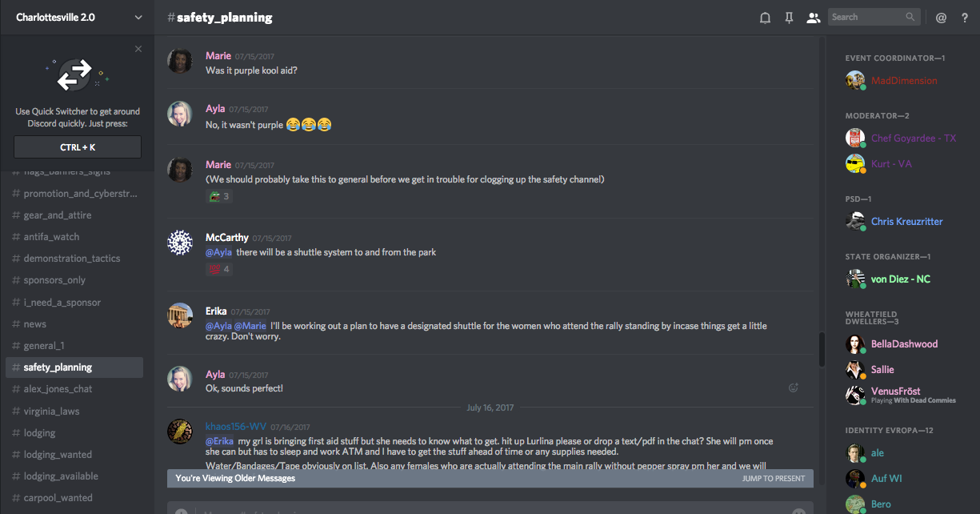Show pinned messages via pin icon

point(789,18)
